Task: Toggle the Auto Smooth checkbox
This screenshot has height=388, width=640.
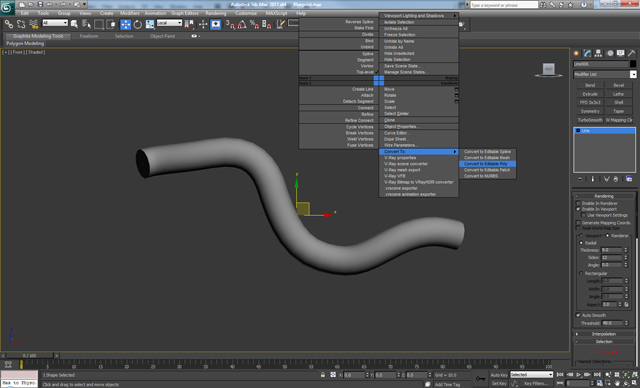Action: coord(578,315)
